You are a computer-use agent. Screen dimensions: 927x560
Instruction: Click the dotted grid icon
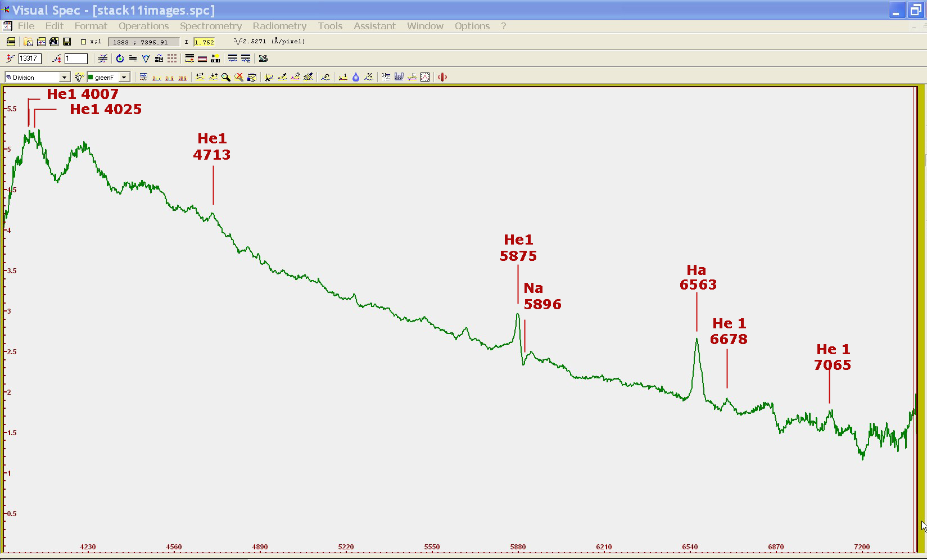click(x=172, y=58)
